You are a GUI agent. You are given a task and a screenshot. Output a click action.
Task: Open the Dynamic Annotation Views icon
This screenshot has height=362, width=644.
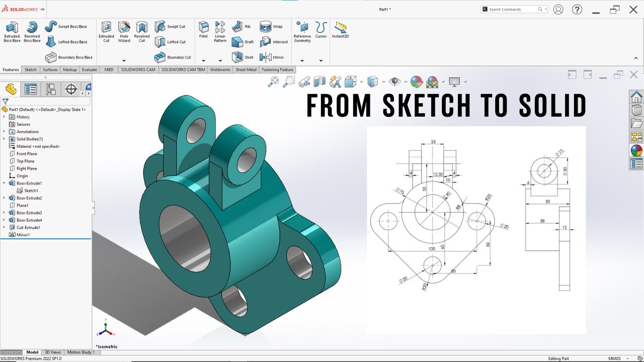tap(335, 81)
